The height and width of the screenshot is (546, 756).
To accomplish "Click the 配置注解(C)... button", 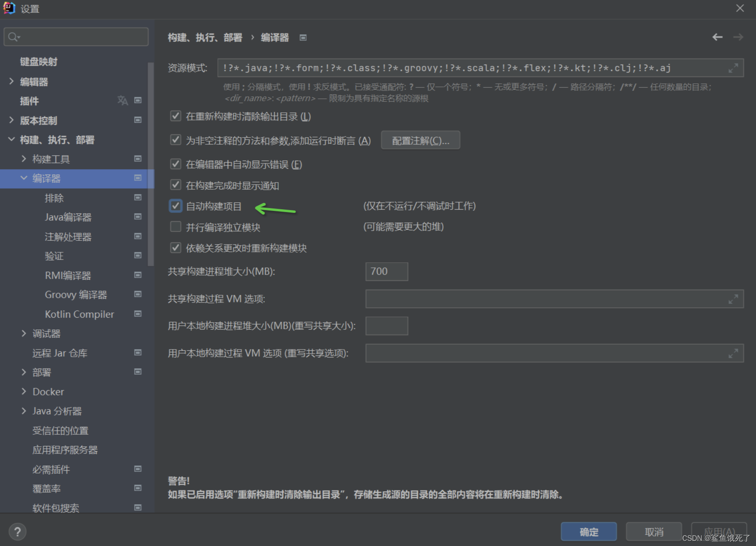I will point(421,140).
